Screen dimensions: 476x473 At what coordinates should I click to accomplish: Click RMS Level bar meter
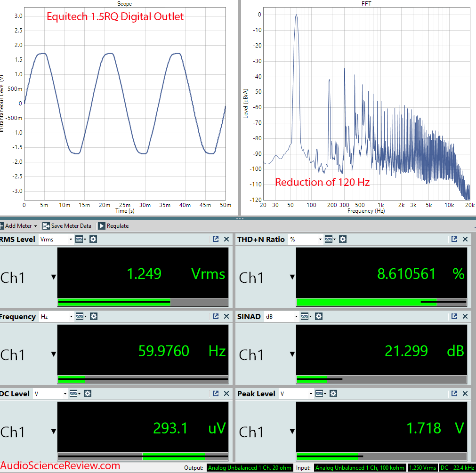click(x=143, y=302)
